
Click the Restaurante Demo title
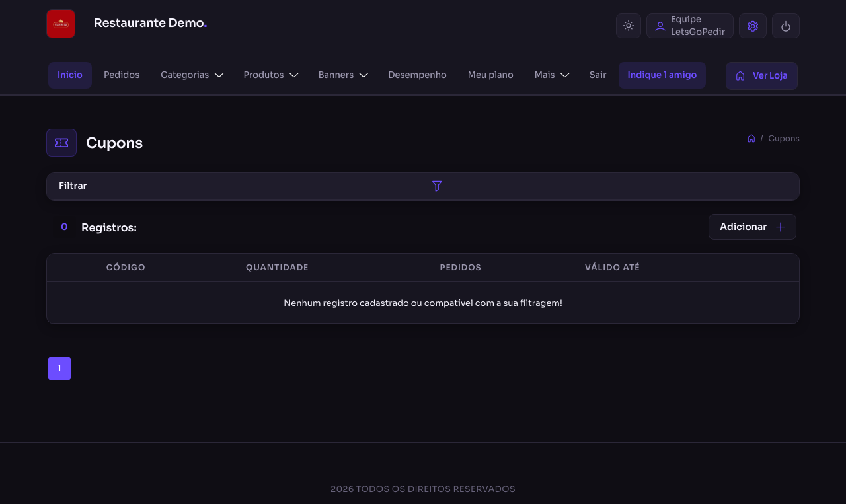(x=151, y=23)
